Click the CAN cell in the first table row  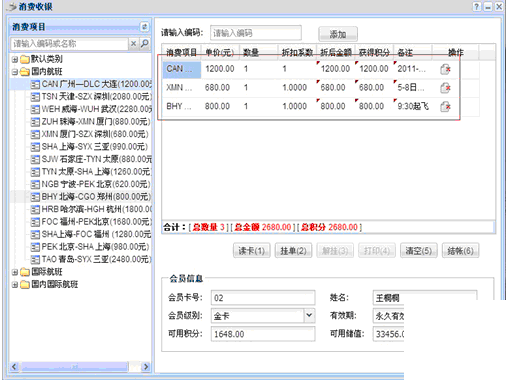182,69
